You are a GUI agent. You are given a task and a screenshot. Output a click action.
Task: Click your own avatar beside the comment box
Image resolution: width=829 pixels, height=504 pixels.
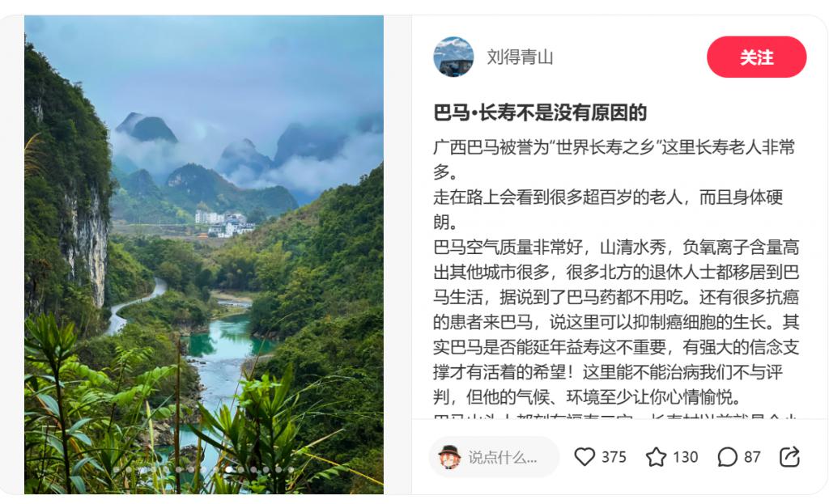(x=450, y=457)
